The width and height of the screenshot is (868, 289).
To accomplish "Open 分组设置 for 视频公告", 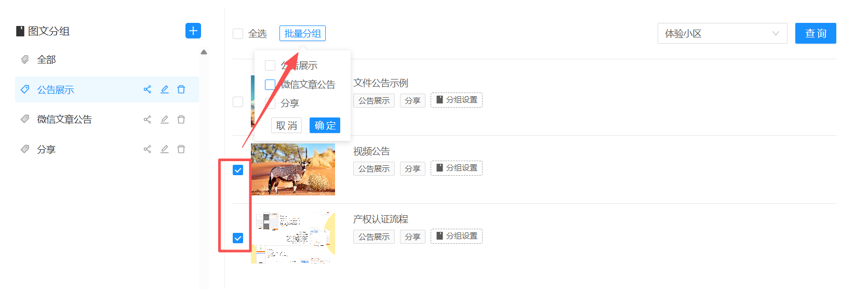I will coord(457,168).
